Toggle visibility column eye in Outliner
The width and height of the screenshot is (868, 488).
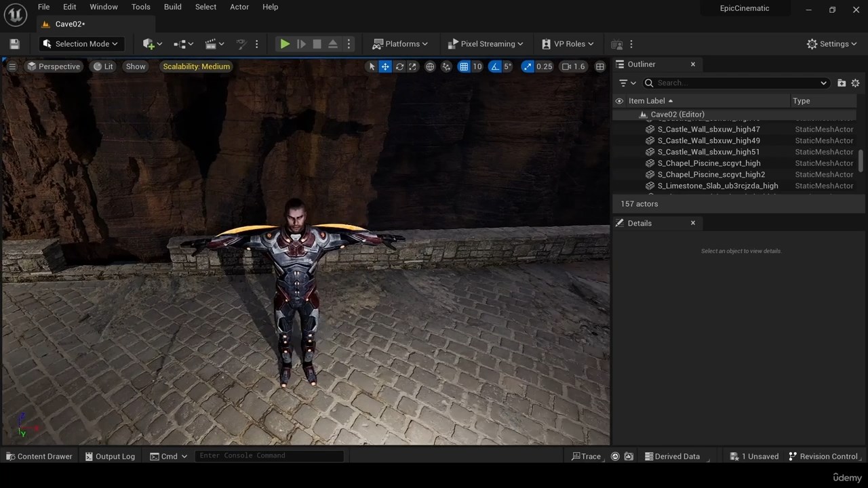click(x=619, y=101)
